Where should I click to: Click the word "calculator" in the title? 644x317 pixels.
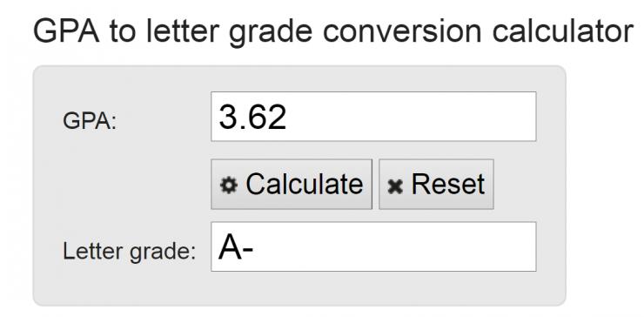pos(563,31)
